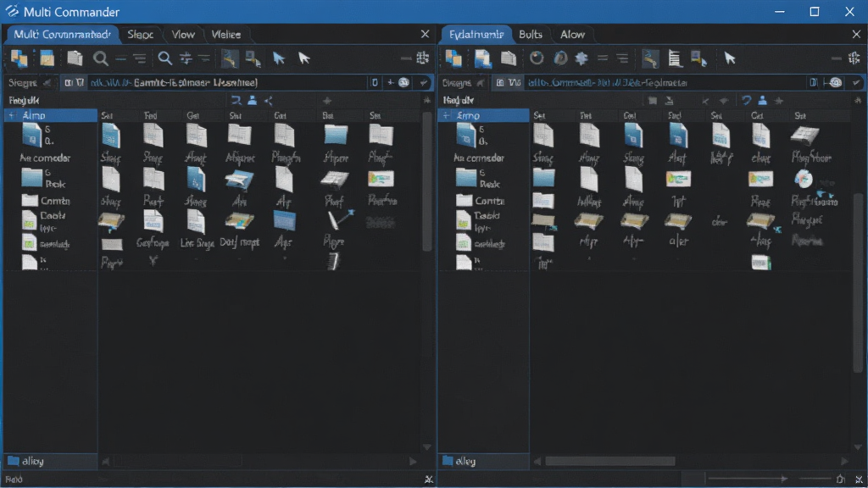Click the share icon above left file list
This screenshot has height=488, width=868.
(269, 100)
